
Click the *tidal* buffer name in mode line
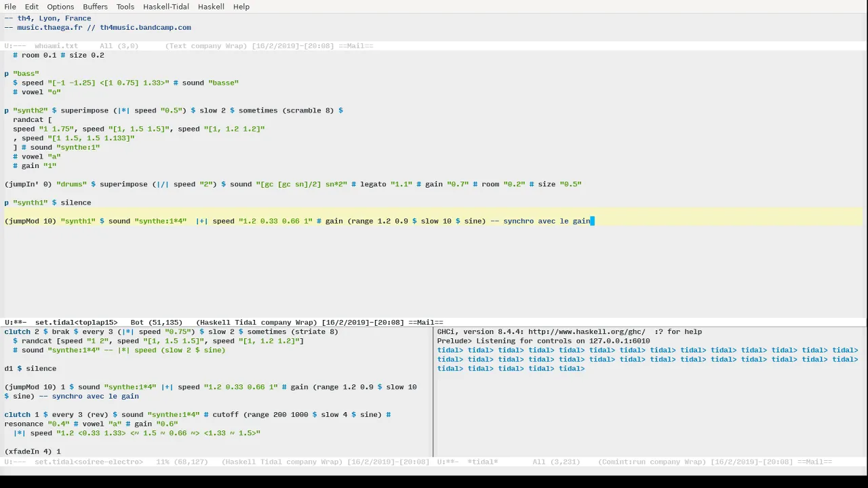coord(483,462)
